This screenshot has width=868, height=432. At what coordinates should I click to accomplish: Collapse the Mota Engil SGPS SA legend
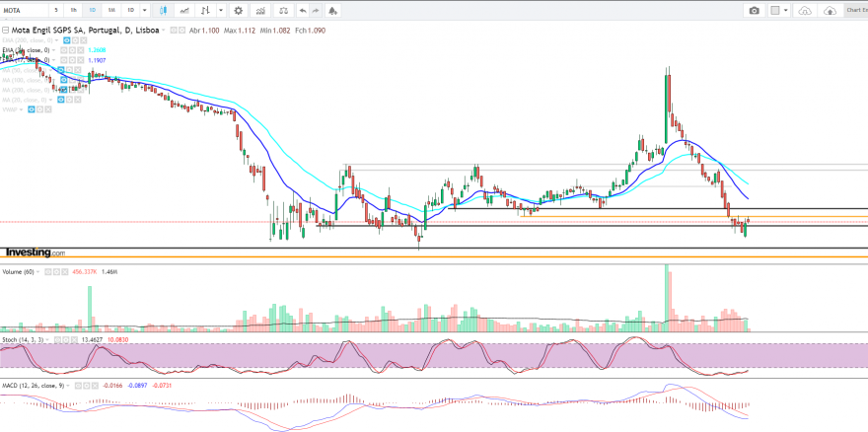click(x=6, y=31)
